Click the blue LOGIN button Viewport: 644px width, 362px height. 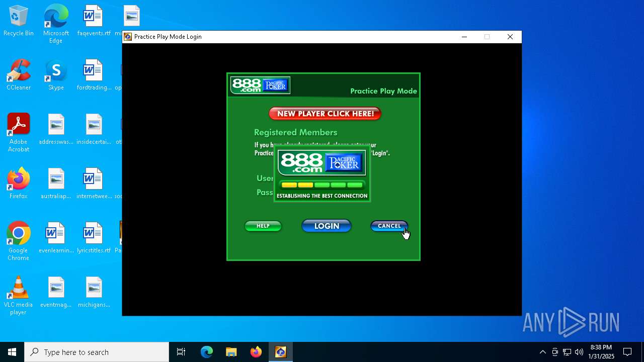(x=327, y=226)
